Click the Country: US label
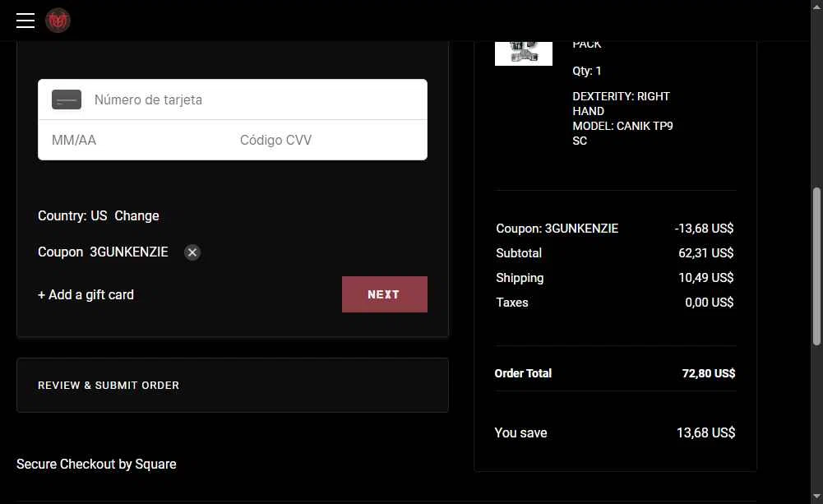 pos(72,215)
